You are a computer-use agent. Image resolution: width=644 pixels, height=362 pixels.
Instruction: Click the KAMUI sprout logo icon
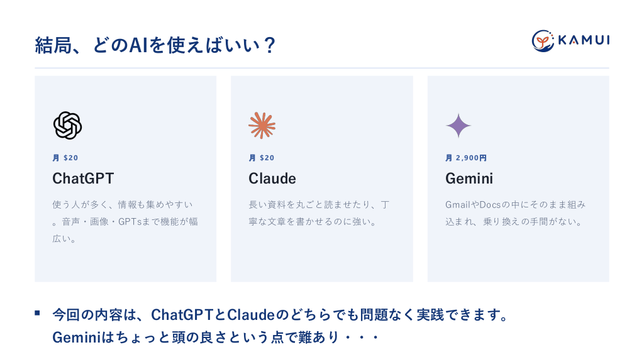pyautogui.click(x=543, y=41)
